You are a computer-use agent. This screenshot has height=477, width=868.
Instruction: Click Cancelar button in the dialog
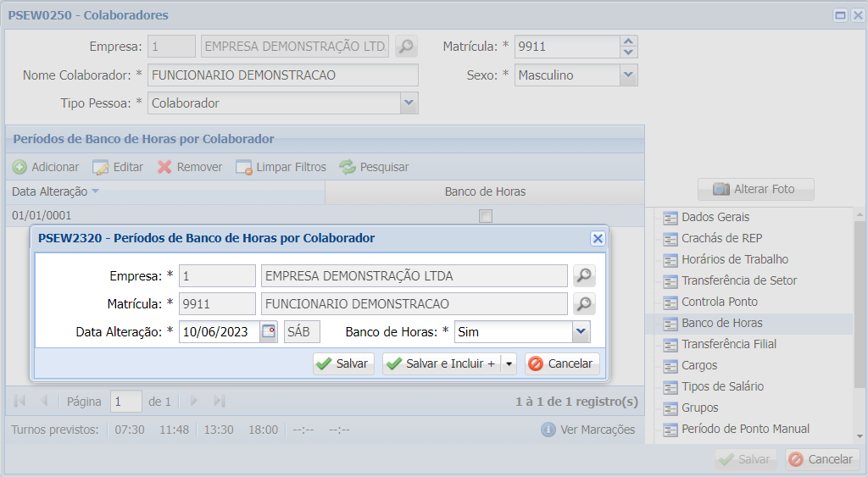[x=562, y=363]
